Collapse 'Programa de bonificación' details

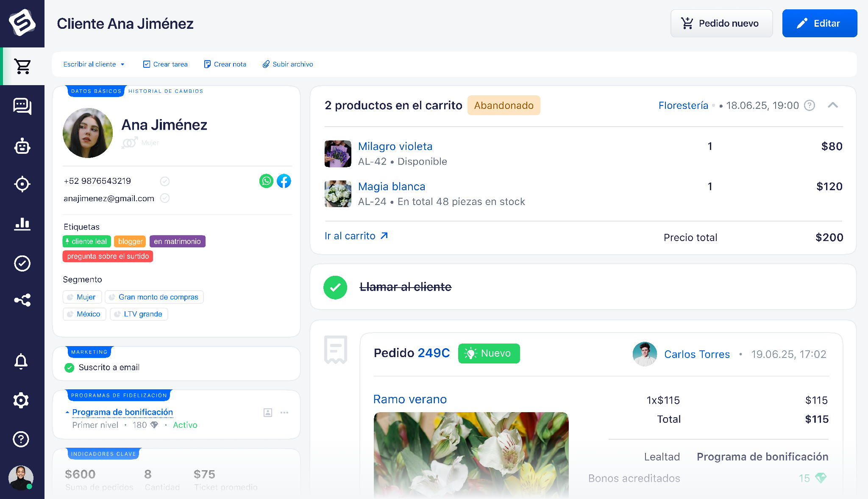coord(67,412)
